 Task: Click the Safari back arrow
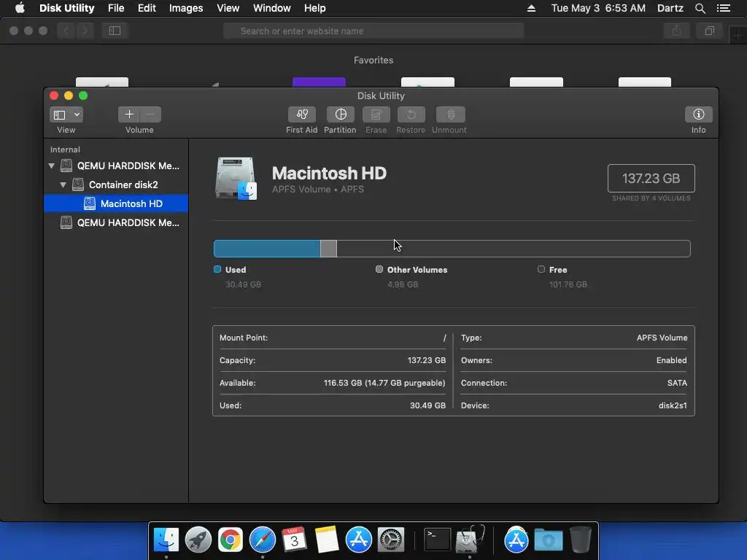[66, 31]
